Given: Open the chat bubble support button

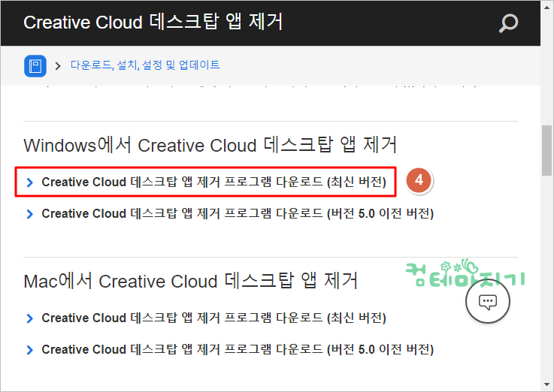Looking at the screenshot, I should tap(488, 302).
